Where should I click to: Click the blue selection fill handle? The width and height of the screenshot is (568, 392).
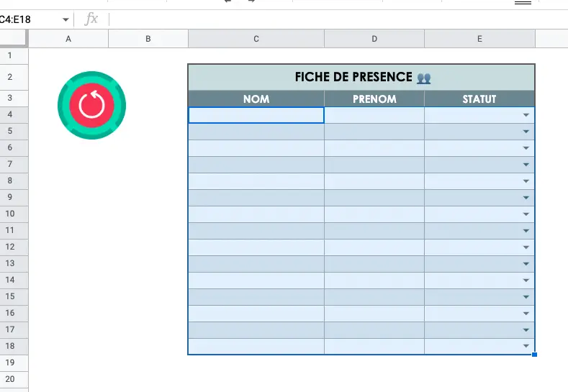(x=534, y=355)
